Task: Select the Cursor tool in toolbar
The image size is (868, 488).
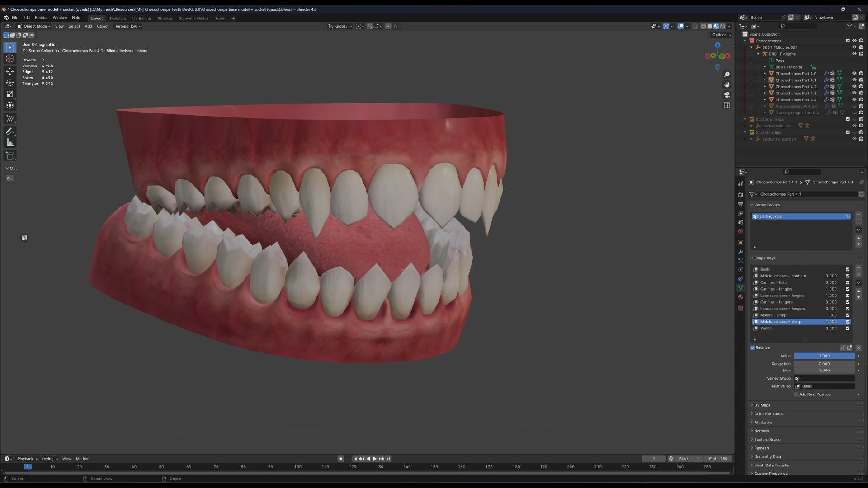Action: point(10,59)
